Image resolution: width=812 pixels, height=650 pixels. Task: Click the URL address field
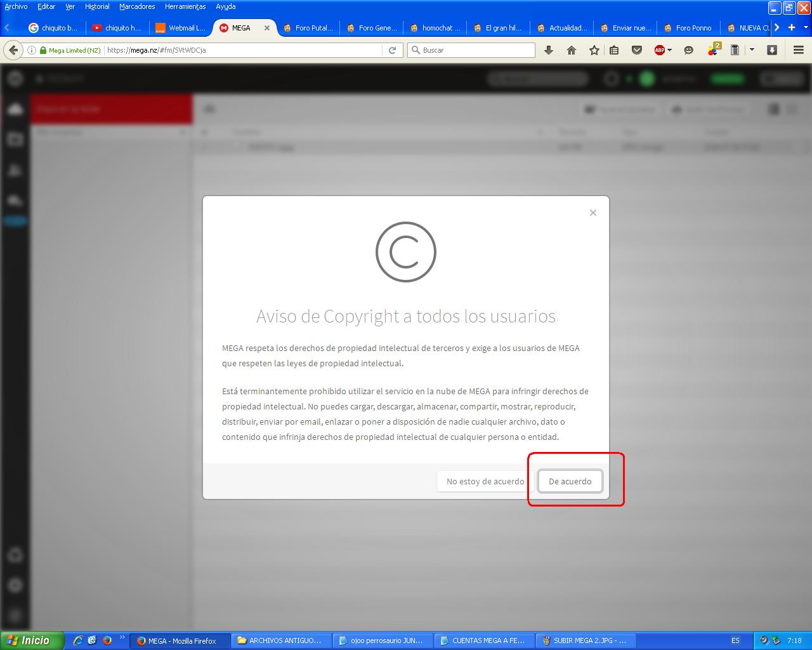tap(244, 50)
